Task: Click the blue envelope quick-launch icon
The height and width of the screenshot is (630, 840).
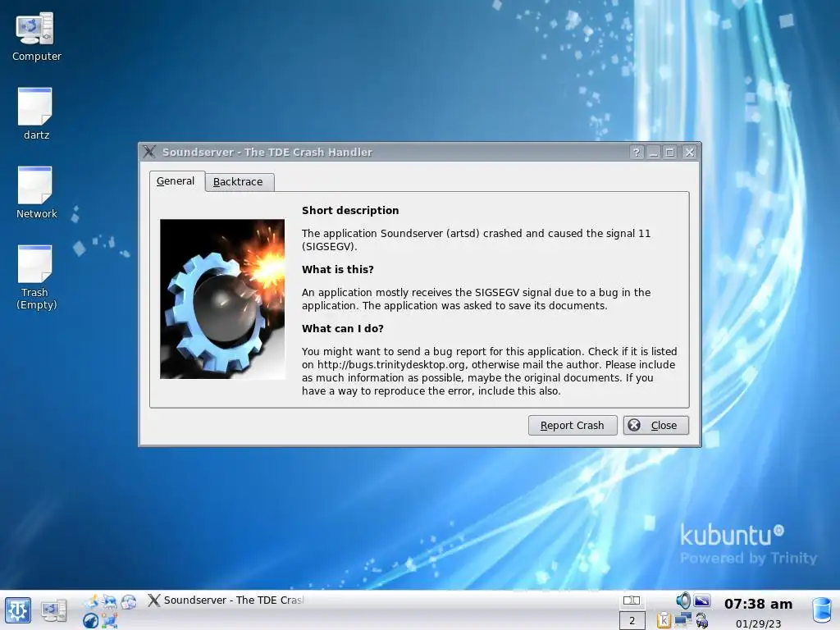Action: click(x=109, y=603)
